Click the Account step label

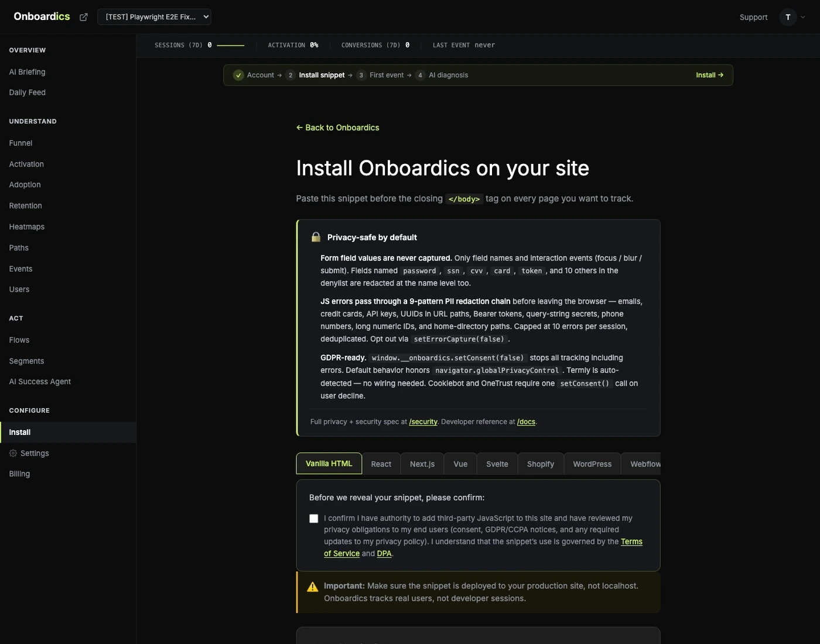tap(260, 75)
